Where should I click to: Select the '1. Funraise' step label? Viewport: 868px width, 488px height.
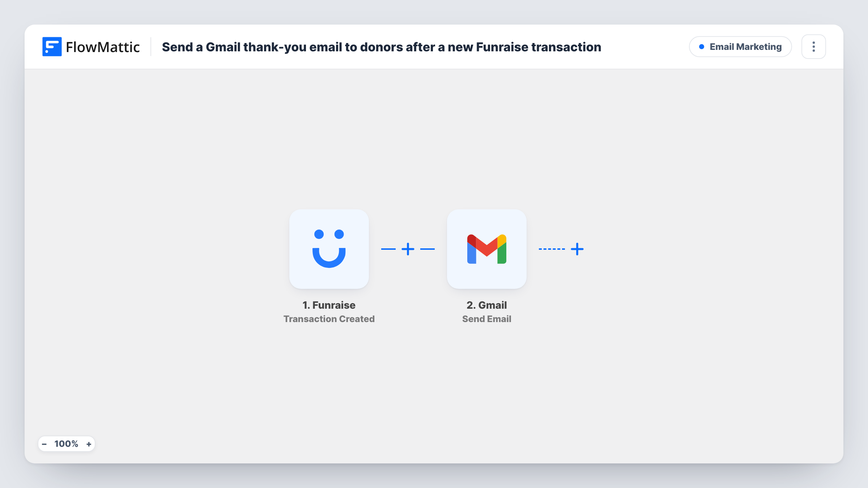[x=329, y=305]
